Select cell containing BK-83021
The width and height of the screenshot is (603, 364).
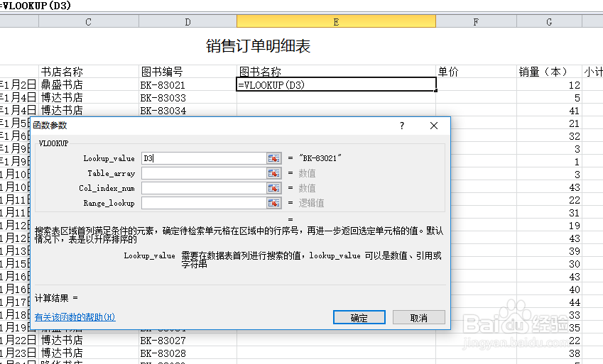tap(188, 85)
